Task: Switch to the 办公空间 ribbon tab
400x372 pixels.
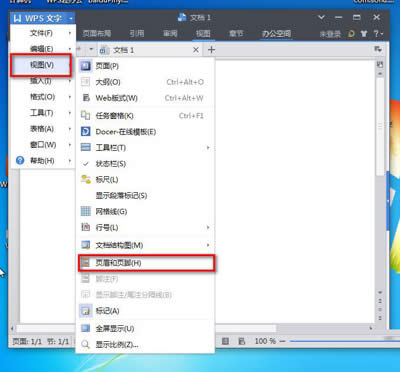Action: coord(276,34)
